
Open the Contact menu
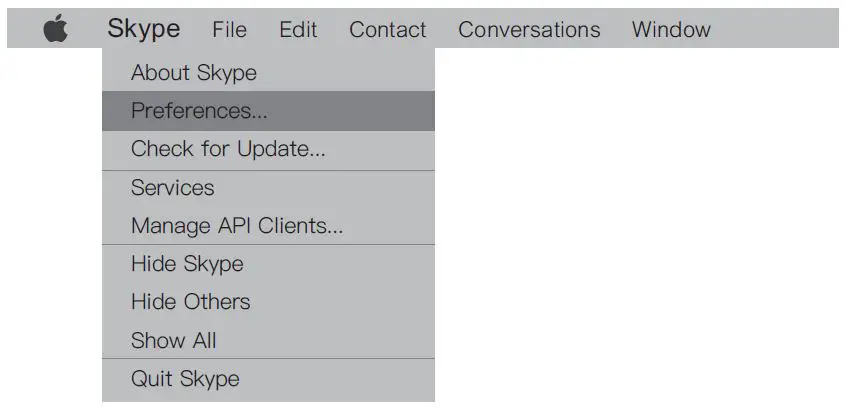click(x=387, y=30)
